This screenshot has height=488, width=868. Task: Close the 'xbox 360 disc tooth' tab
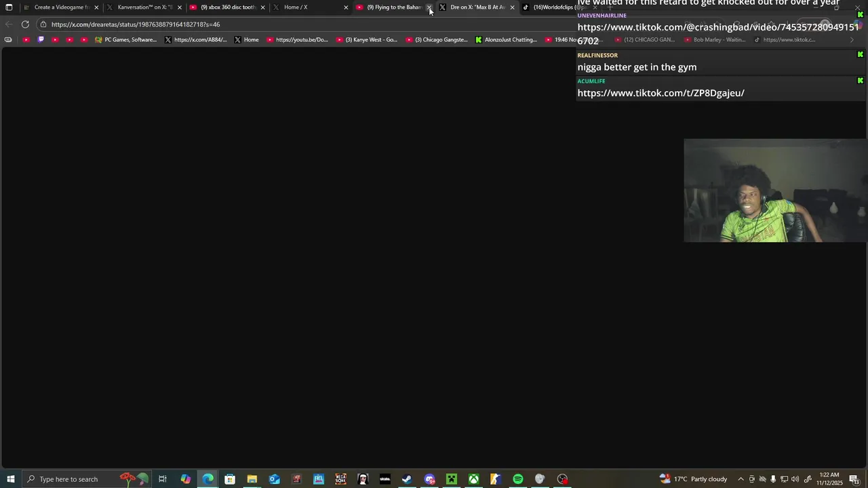263,7
